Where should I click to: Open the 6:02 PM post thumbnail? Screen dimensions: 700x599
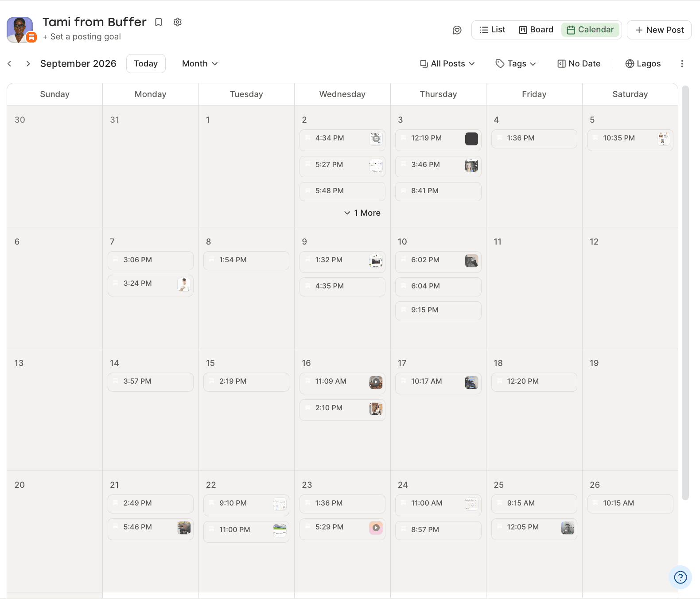point(471,261)
